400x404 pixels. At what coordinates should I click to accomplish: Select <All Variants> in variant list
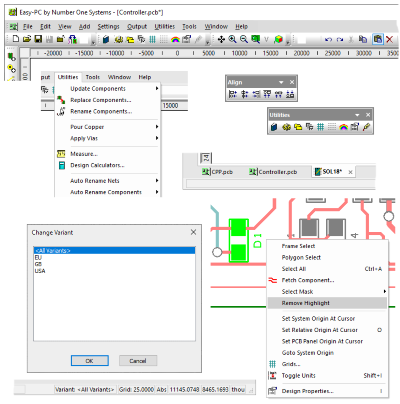[114, 251]
